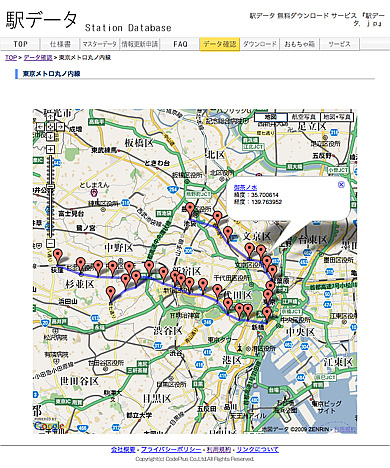Click the プライバシーポリシー footer link
This screenshot has width=390, height=468.
(171, 450)
